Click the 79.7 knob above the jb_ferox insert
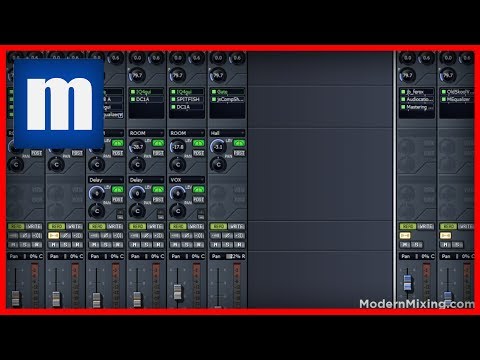480x360 pixels. [407, 76]
